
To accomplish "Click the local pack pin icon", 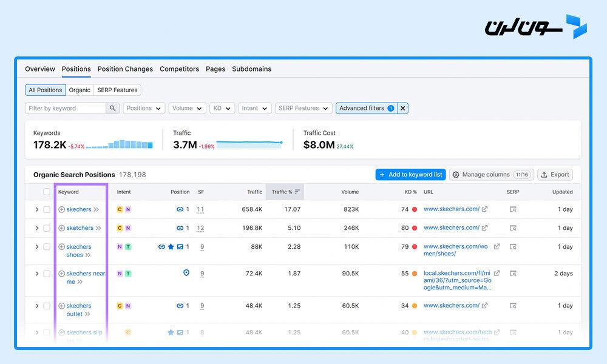I will tap(186, 273).
